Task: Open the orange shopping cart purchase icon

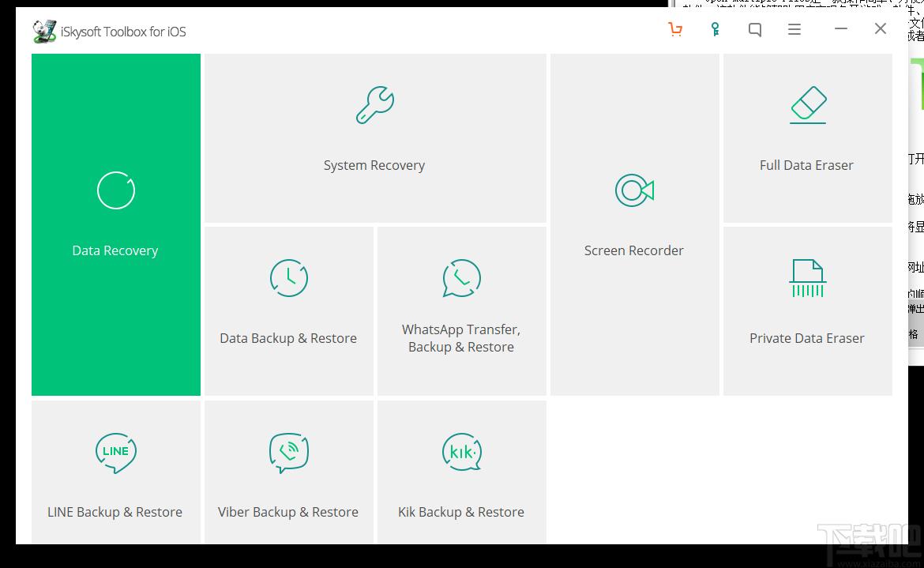Action: pos(675,29)
